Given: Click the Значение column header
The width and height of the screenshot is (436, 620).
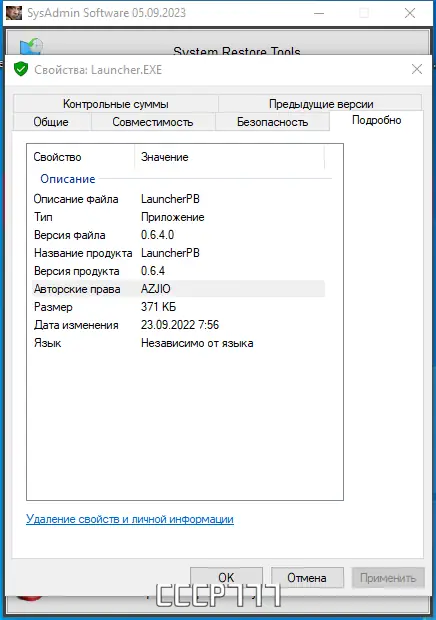Looking at the screenshot, I should coord(229,157).
